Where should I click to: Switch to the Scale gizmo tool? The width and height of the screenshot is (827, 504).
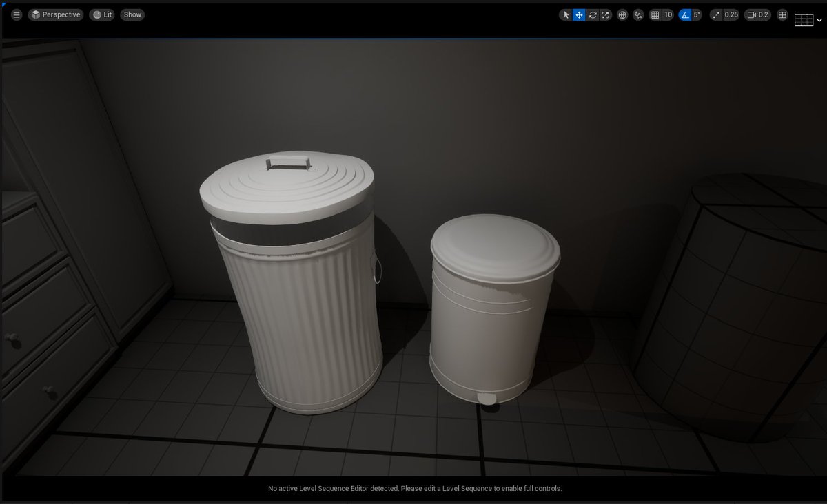pyautogui.click(x=605, y=14)
